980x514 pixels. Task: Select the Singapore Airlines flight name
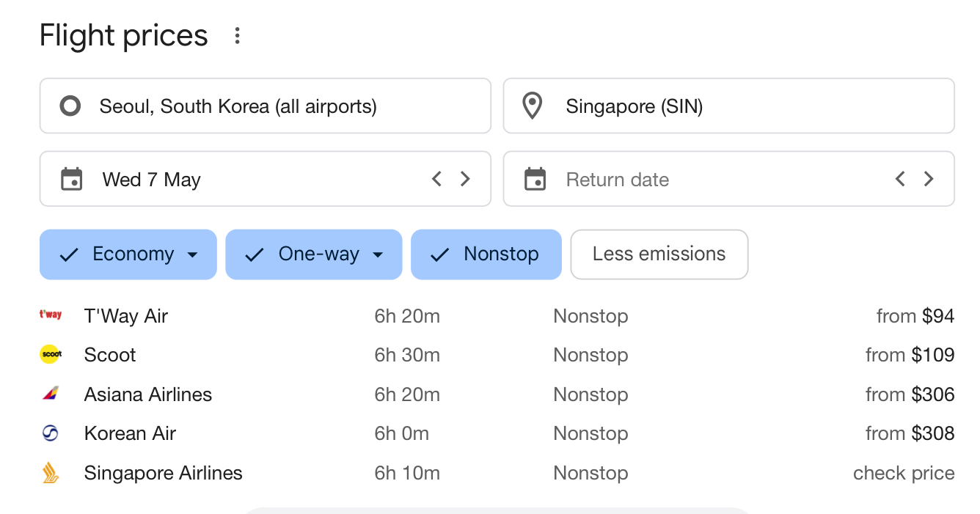pyautogui.click(x=164, y=473)
